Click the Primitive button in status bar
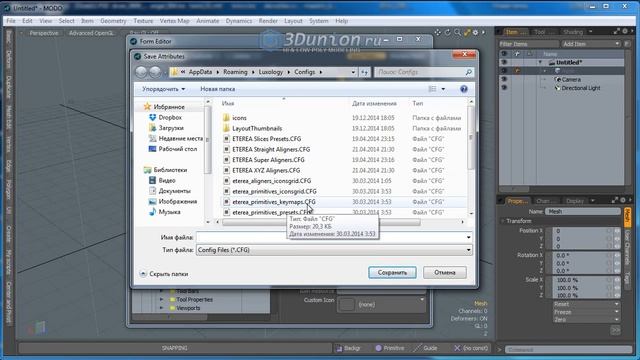This screenshot has height=360, width=640. [389, 348]
